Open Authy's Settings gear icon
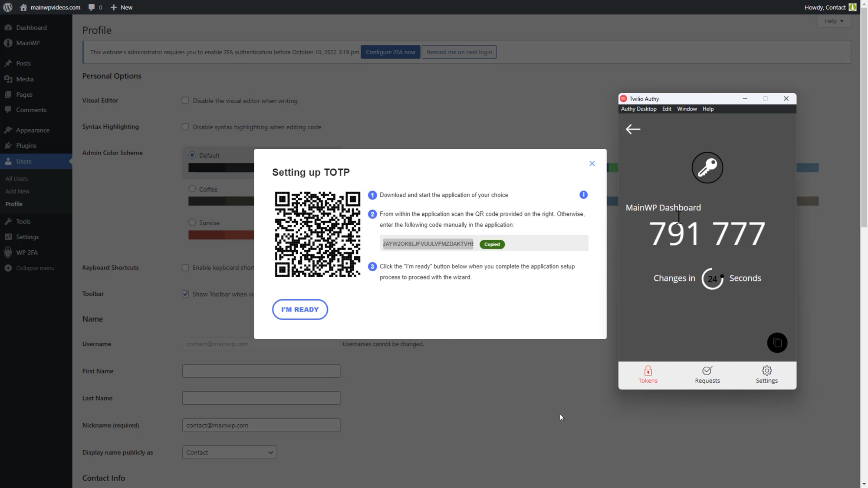The height and width of the screenshot is (488, 868). (766, 370)
